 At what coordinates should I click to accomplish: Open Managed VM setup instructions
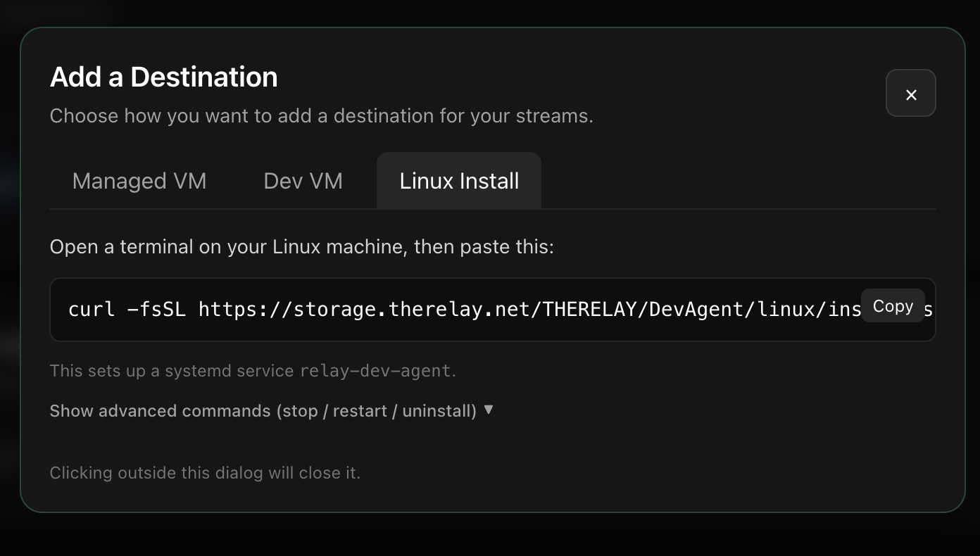(x=139, y=181)
